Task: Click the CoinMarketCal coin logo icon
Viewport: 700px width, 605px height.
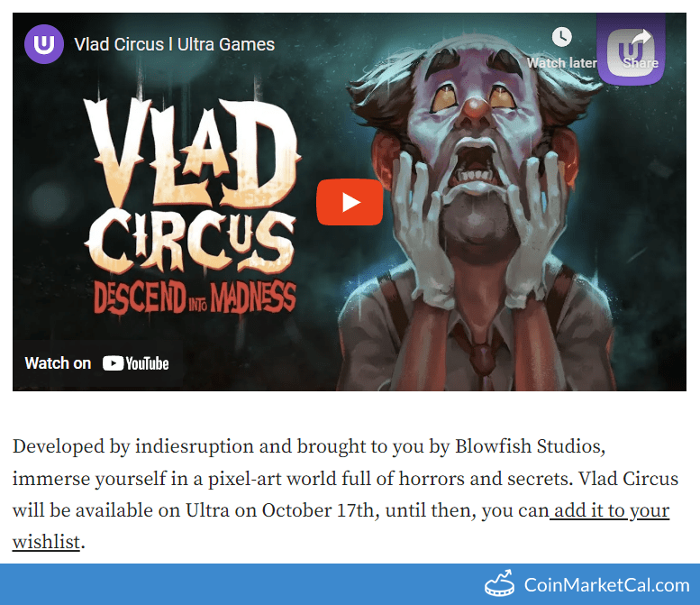Action: click(499, 582)
